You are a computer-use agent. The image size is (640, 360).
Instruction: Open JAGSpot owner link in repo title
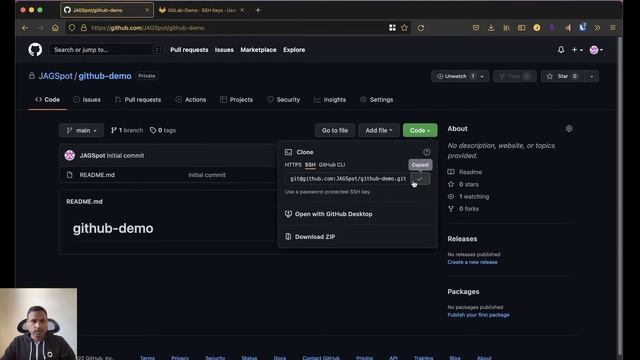pyautogui.click(x=56, y=76)
